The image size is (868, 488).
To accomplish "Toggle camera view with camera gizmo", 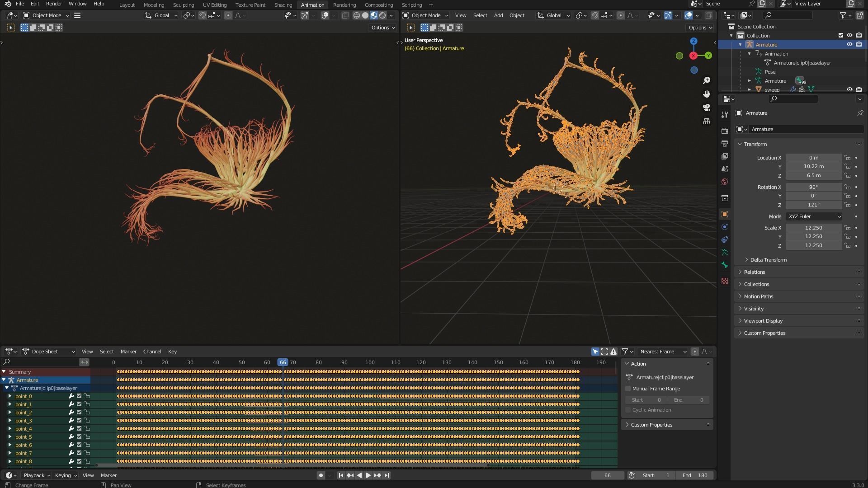I will point(707,108).
